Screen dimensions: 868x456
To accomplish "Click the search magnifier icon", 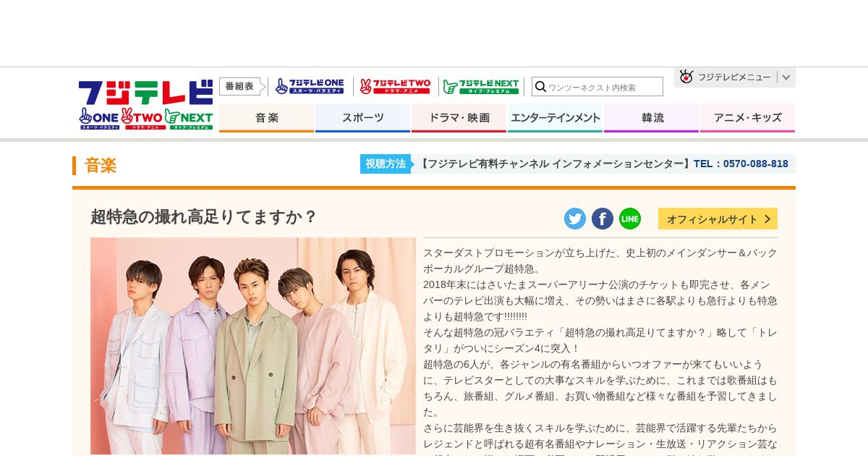I will pos(540,87).
